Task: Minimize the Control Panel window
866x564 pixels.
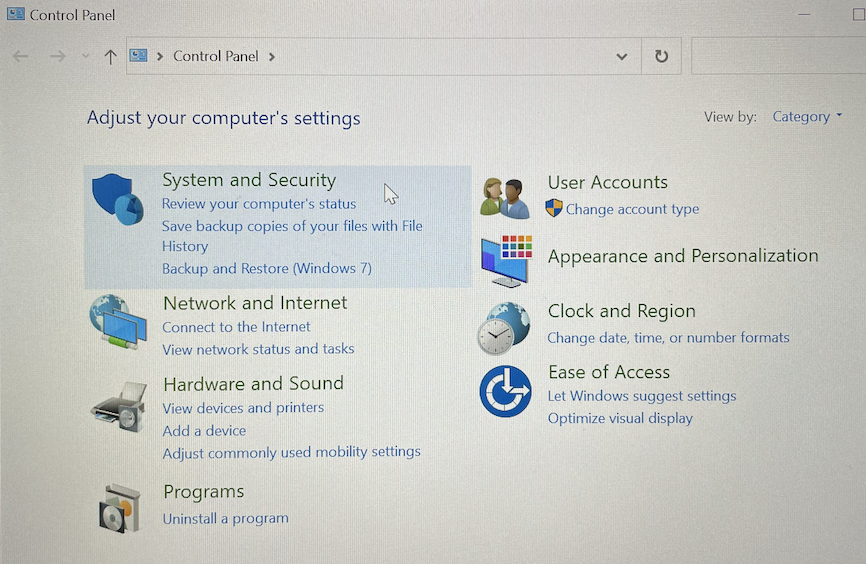Action: 804,14
